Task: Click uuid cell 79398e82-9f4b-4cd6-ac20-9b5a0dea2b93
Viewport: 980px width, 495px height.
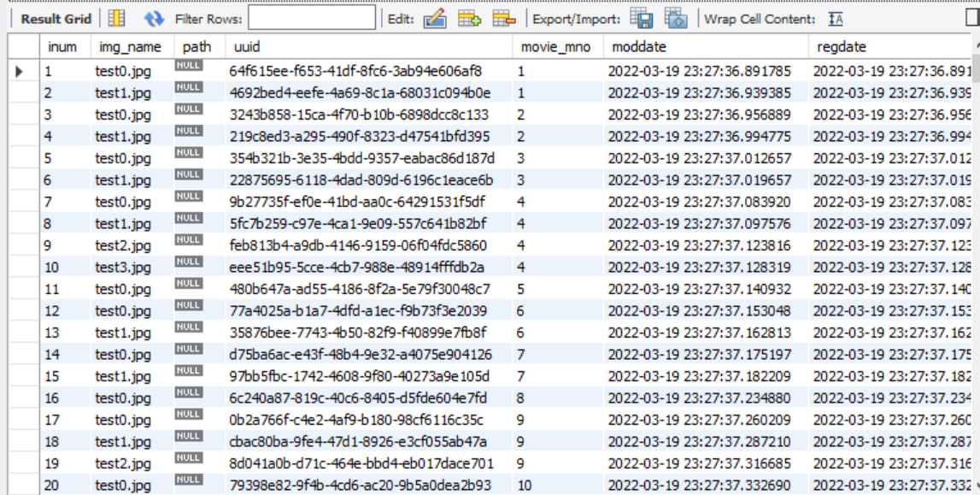Action: point(369,485)
